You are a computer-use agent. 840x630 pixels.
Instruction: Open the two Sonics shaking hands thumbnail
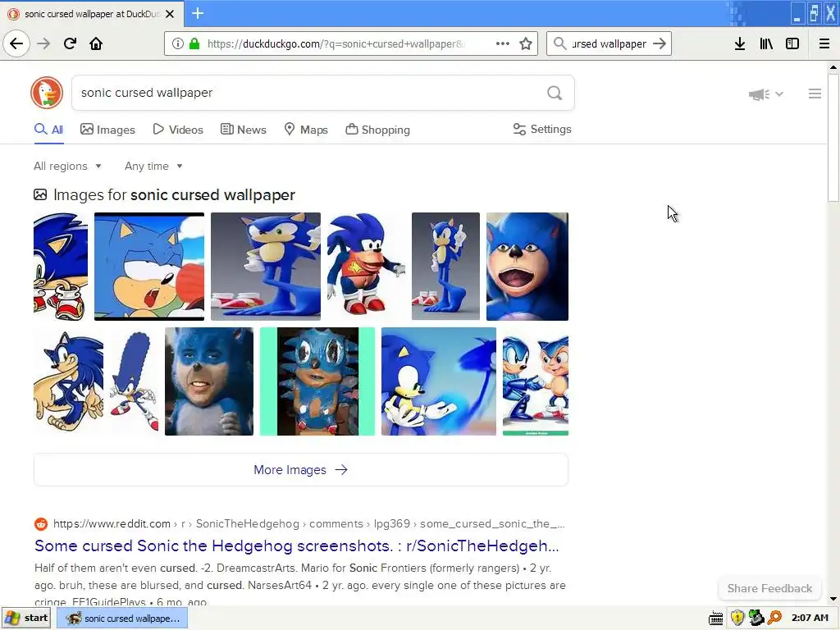point(536,381)
